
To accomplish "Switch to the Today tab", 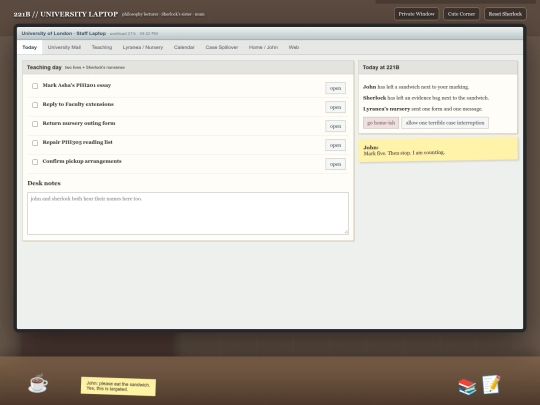I will 30,47.
